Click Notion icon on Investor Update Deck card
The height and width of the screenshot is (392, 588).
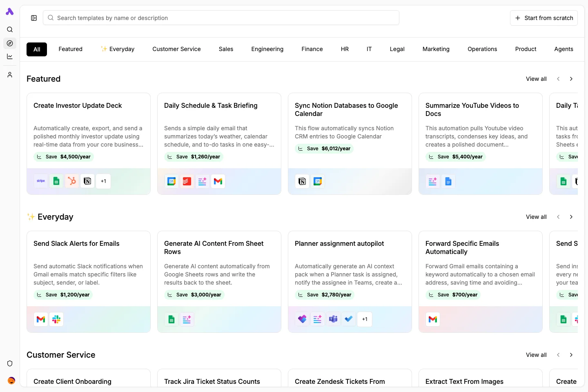tap(87, 181)
